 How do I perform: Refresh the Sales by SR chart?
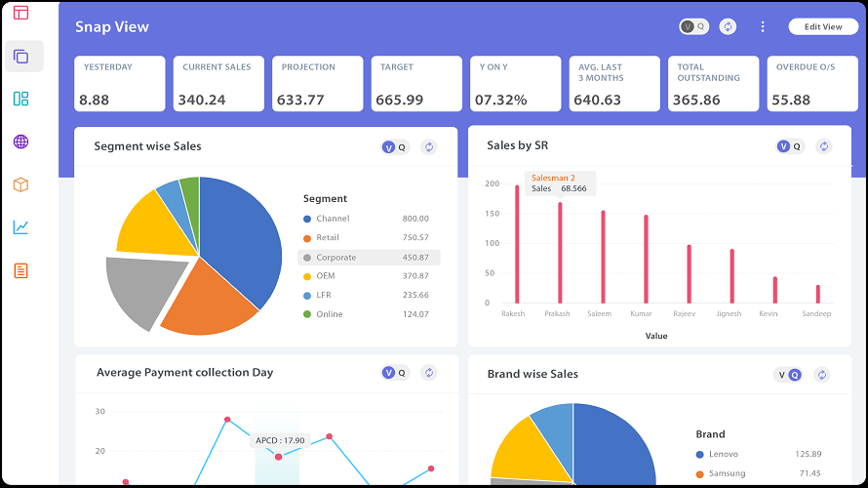tap(824, 146)
